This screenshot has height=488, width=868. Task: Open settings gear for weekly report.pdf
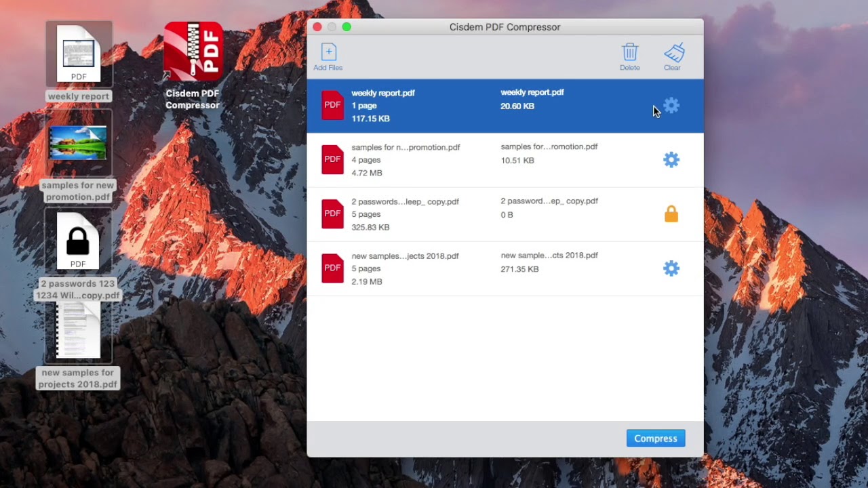point(671,106)
